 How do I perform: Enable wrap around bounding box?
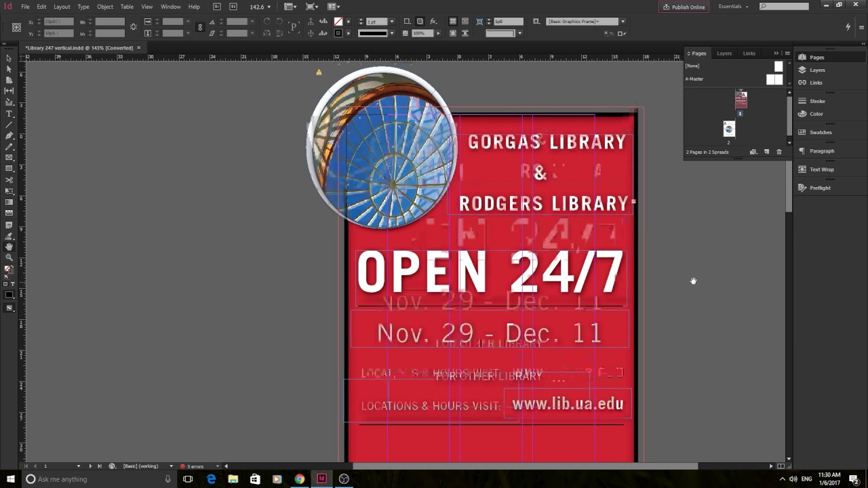pos(465,21)
